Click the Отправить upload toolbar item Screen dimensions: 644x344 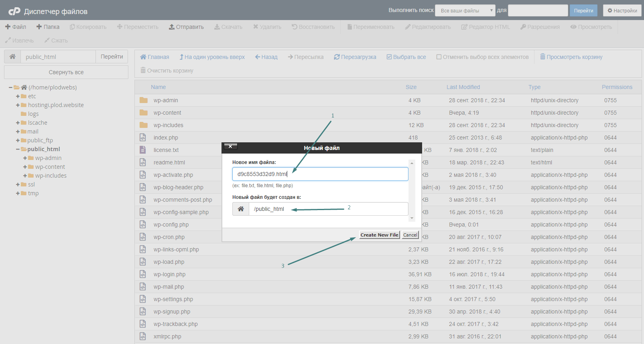coord(186,27)
